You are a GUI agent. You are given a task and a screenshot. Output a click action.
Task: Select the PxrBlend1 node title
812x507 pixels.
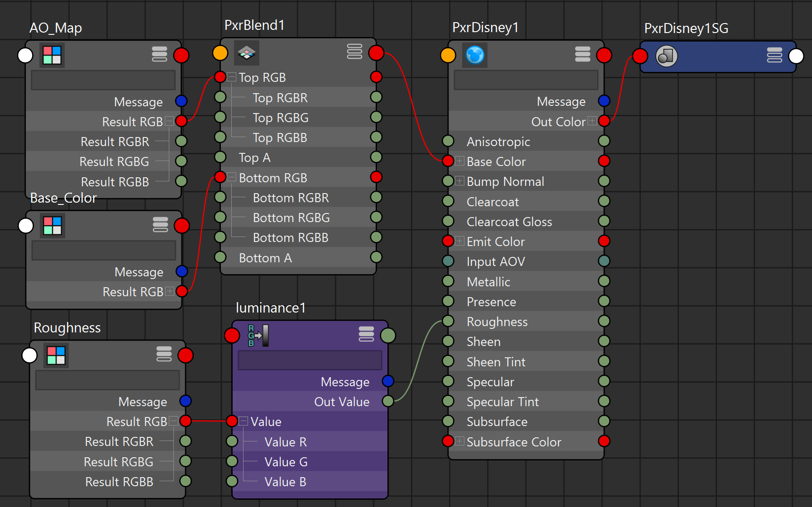click(254, 25)
